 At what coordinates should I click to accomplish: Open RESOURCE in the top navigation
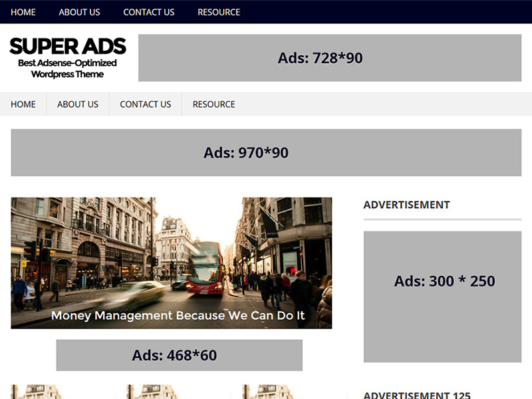[218, 12]
